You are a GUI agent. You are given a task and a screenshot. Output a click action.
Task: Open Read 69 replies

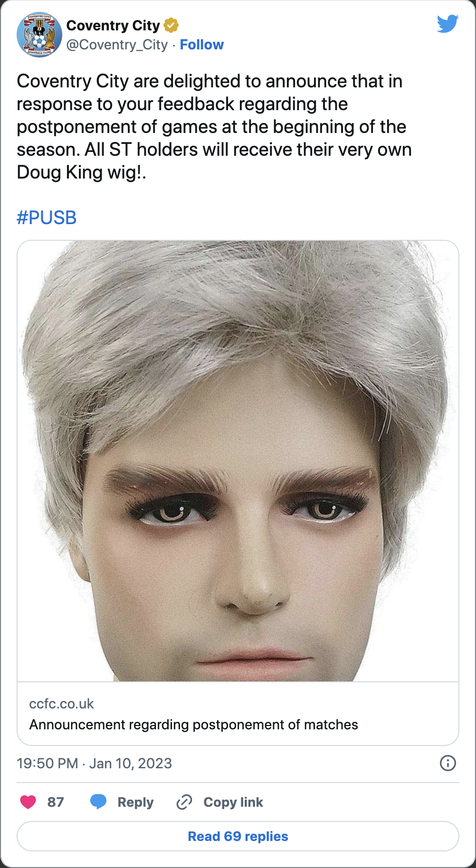point(238,836)
